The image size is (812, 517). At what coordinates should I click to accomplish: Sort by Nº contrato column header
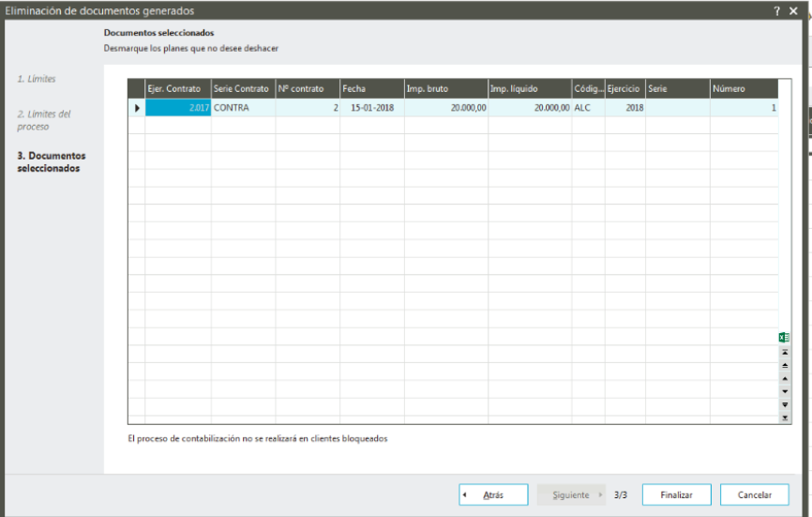tap(308, 88)
